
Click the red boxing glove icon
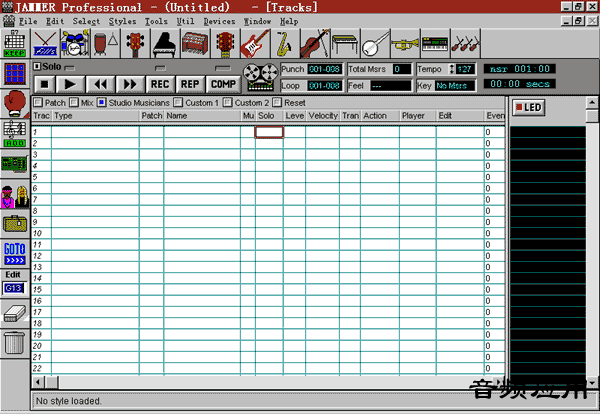[x=15, y=104]
